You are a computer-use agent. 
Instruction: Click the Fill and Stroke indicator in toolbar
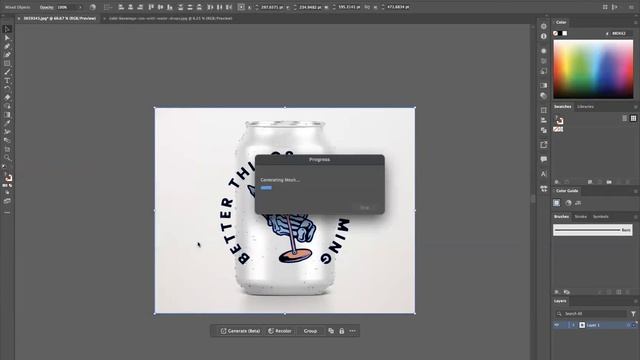tap(8, 178)
